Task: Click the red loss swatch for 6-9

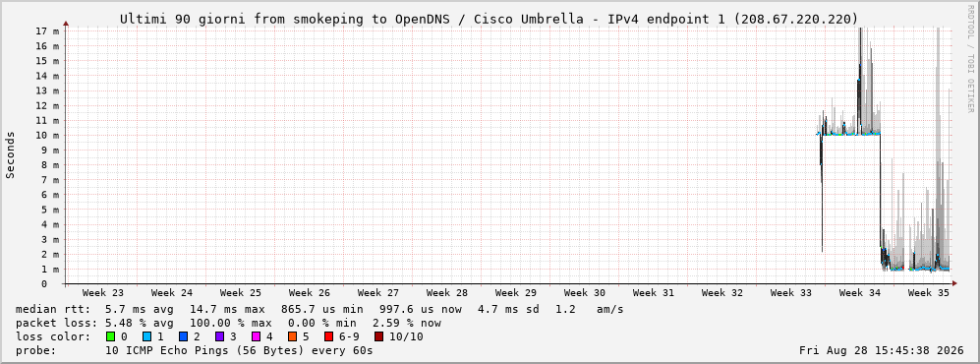Action: pos(328,337)
